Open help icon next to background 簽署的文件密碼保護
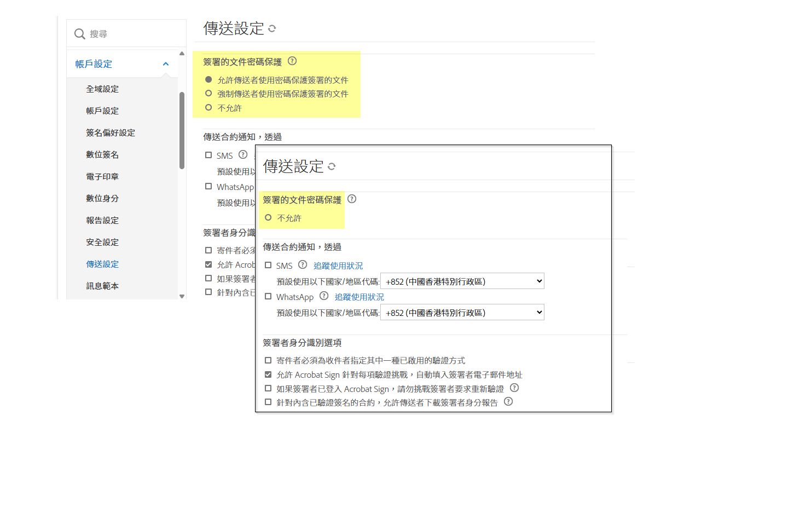Image resolution: width=812 pixels, height=519 pixels. point(292,61)
